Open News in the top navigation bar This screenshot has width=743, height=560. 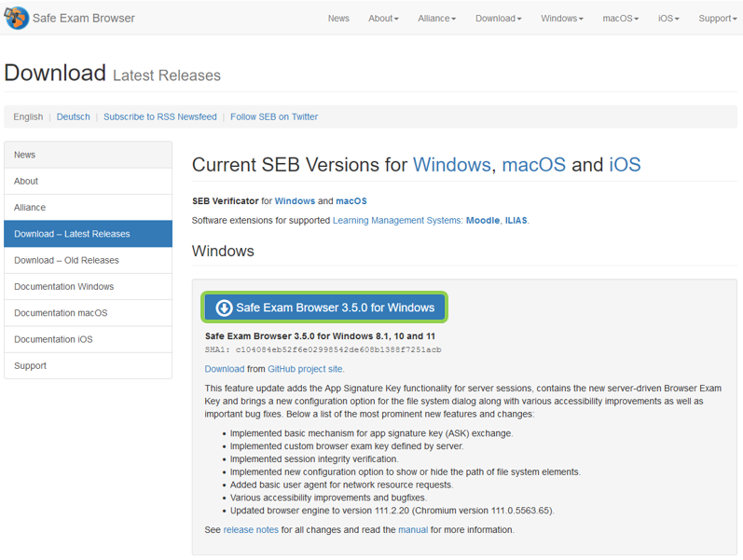[338, 19]
